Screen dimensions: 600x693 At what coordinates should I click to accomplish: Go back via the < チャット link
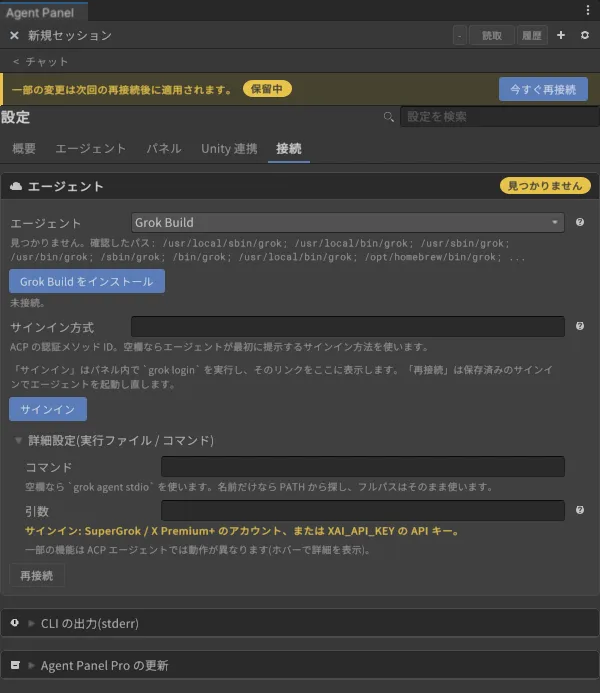tap(40, 61)
